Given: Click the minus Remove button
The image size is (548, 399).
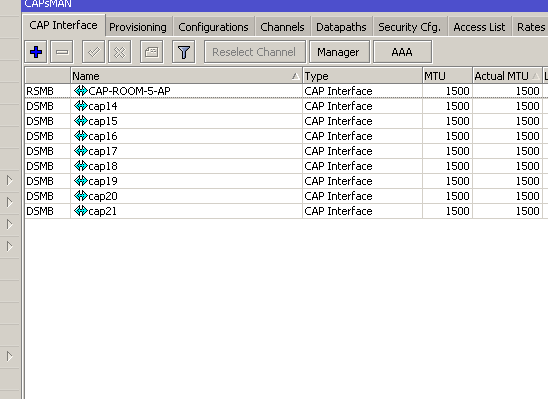Looking at the screenshot, I should pyautogui.click(x=62, y=52).
